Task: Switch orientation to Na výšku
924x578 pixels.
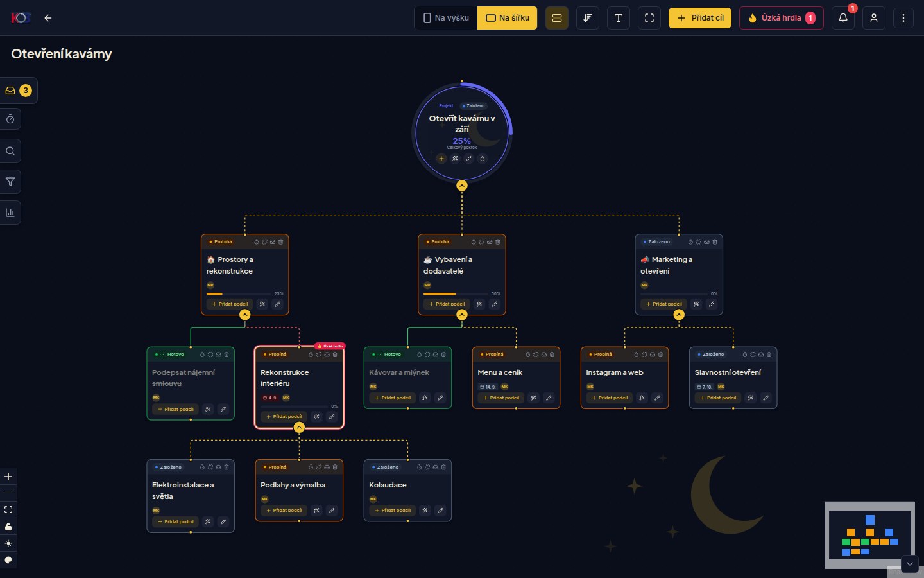Action: pos(446,18)
